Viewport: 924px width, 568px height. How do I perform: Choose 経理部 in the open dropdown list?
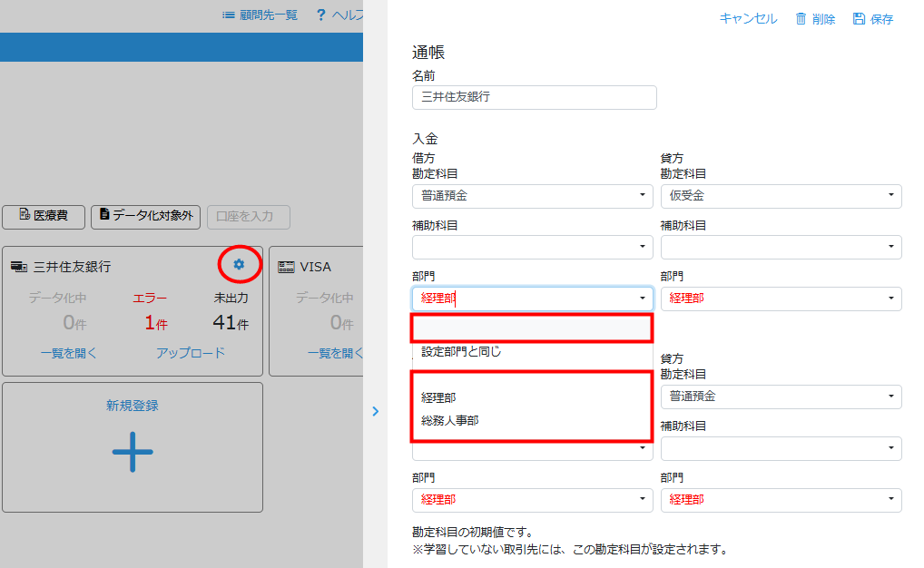(439, 397)
